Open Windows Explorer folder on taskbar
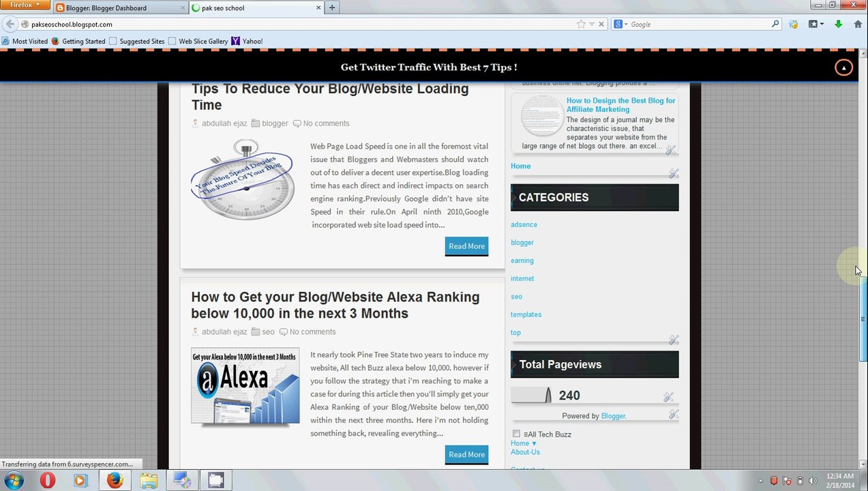Screen dimensions: 868x491 coord(148,480)
